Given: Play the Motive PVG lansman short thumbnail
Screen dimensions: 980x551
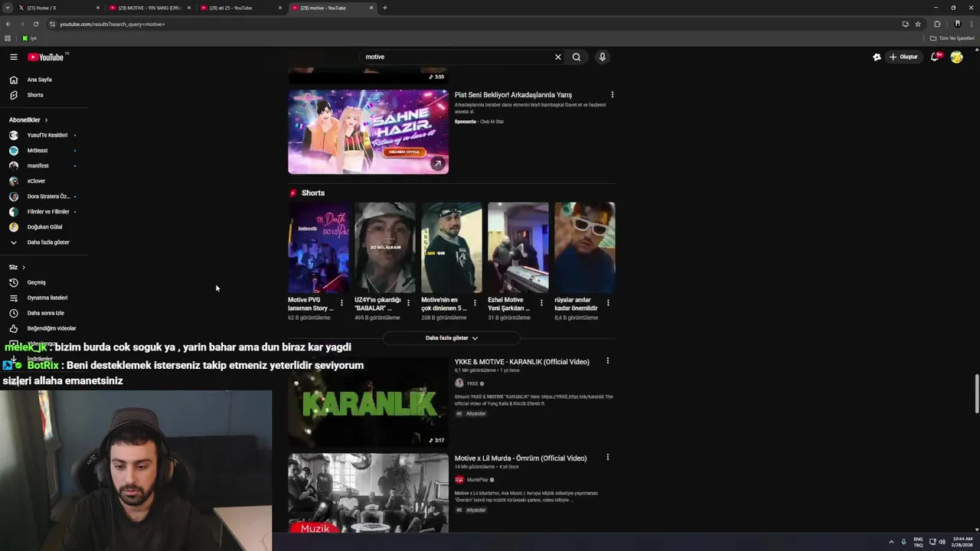Looking at the screenshot, I should point(318,247).
